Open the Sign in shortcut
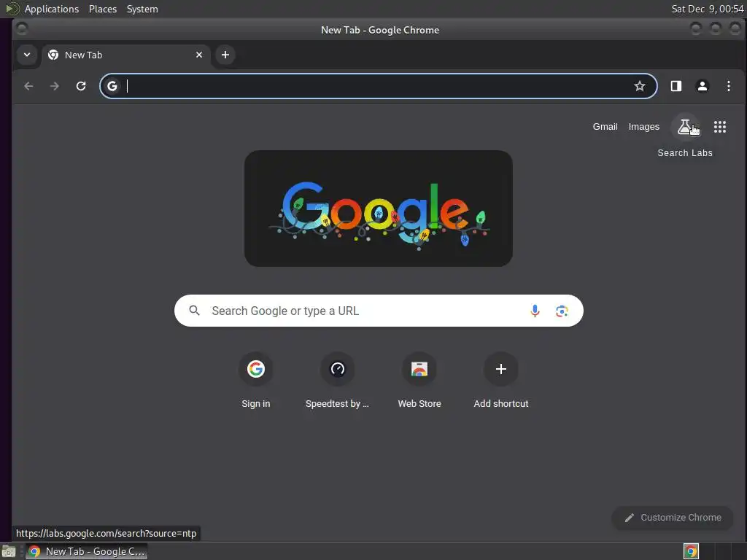The image size is (747, 560). tap(256, 381)
